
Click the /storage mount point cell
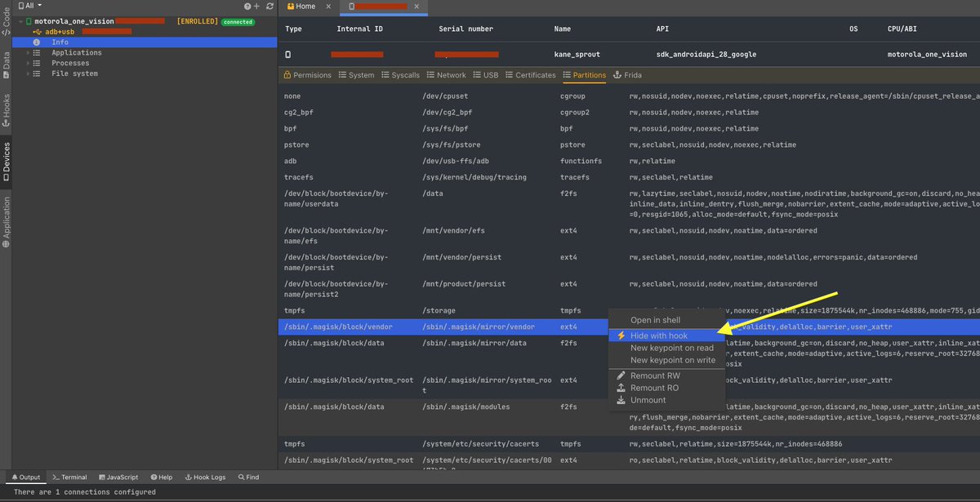tap(439, 311)
